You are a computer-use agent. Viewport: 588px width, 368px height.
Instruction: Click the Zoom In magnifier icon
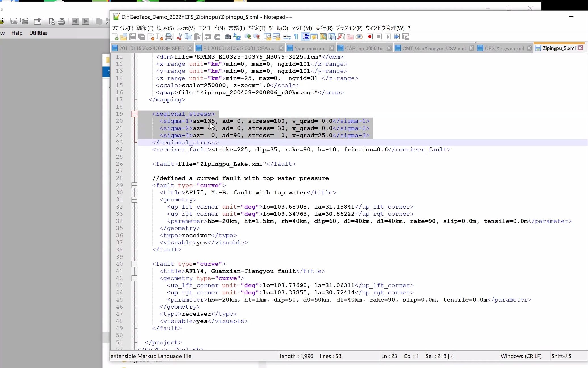[x=247, y=37]
